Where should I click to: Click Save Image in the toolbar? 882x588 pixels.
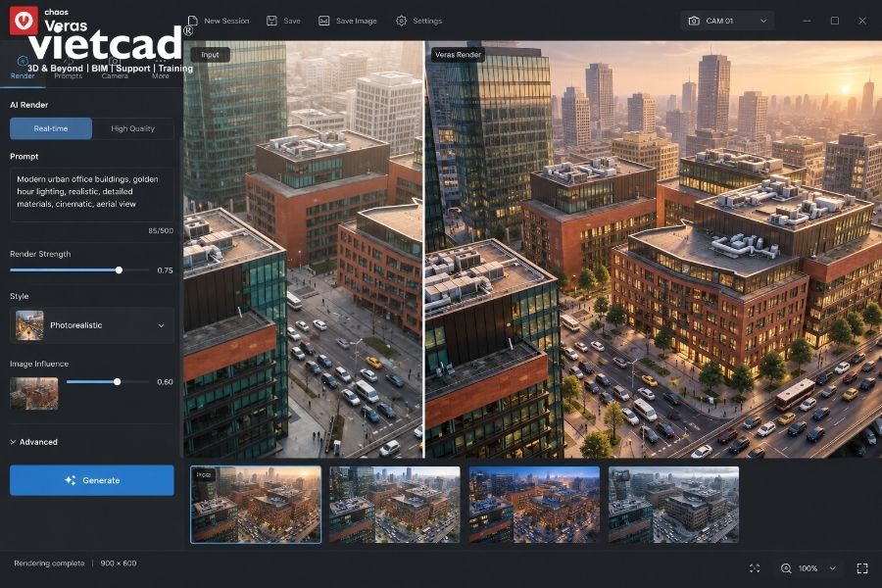point(348,21)
